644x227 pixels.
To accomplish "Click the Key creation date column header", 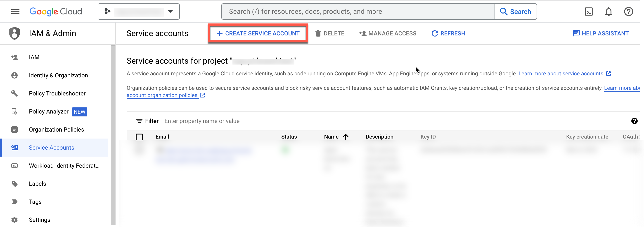I will pyautogui.click(x=587, y=137).
